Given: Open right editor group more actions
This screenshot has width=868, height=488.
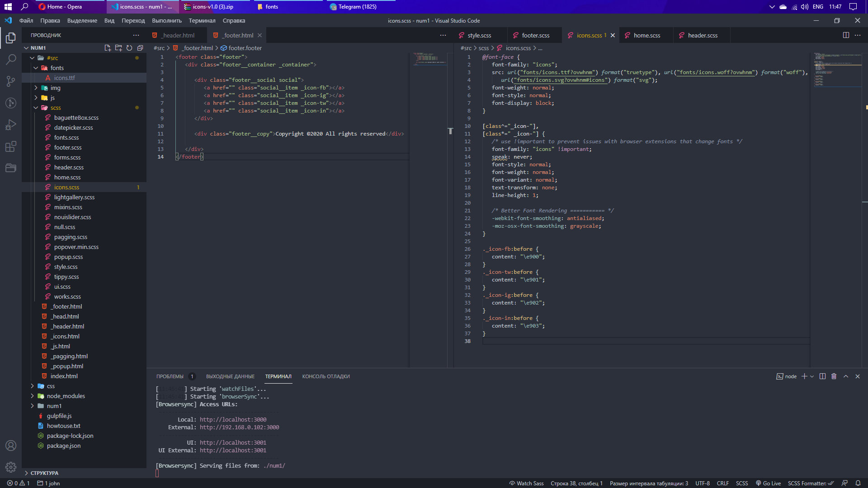Looking at the screenshot, I should (x=858, y=35).
